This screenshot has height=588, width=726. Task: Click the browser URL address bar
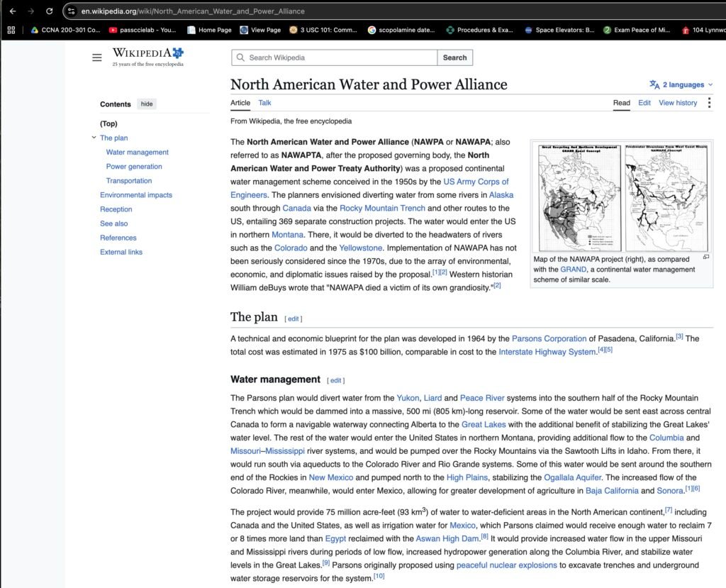393,11
